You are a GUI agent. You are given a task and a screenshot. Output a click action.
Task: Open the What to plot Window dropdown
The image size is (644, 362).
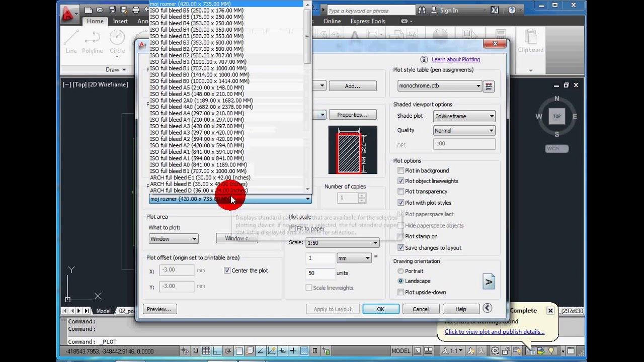pos(174,239)
